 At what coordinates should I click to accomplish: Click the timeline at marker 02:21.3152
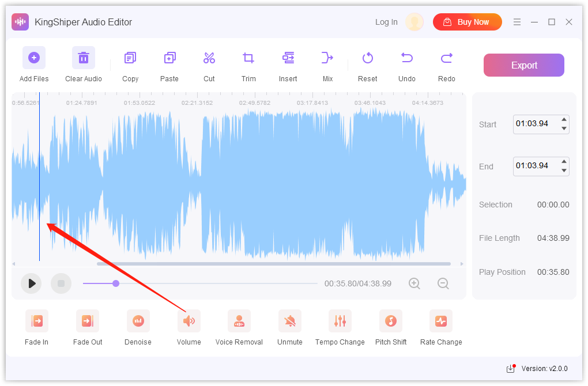pyautogui.click(x=197, y=103)
